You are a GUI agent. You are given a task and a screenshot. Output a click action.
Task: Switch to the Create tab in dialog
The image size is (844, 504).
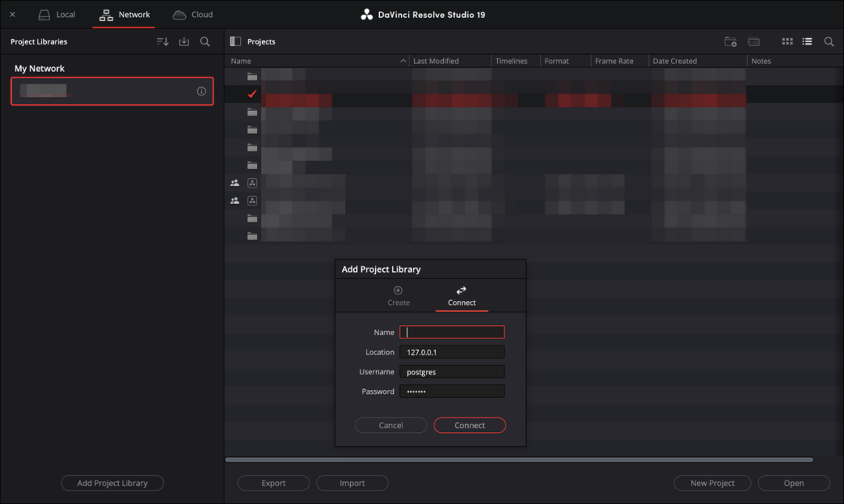[399, 297]
